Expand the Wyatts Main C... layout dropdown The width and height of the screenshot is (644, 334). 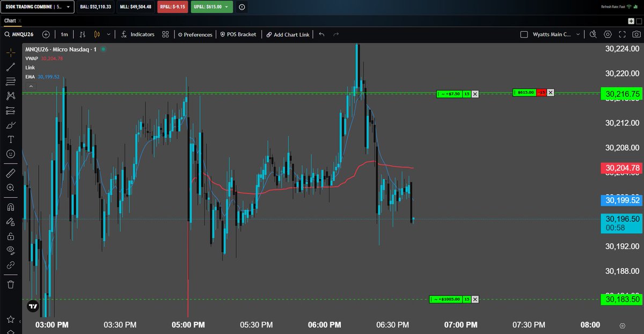[577, 34]
